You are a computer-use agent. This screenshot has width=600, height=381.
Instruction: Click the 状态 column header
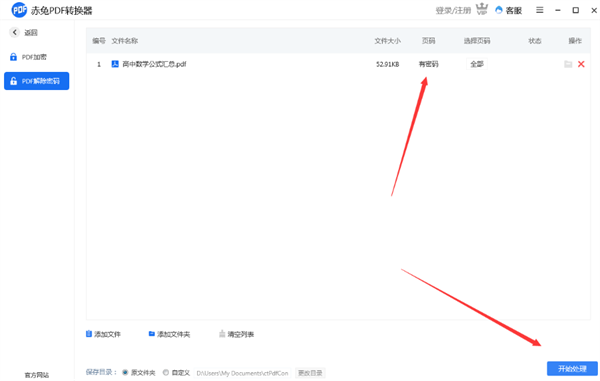tap(535, 41)
